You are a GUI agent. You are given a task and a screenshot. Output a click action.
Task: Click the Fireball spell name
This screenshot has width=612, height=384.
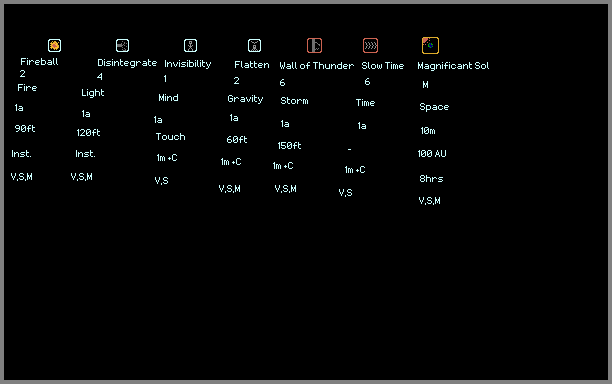tap(39, 62)
